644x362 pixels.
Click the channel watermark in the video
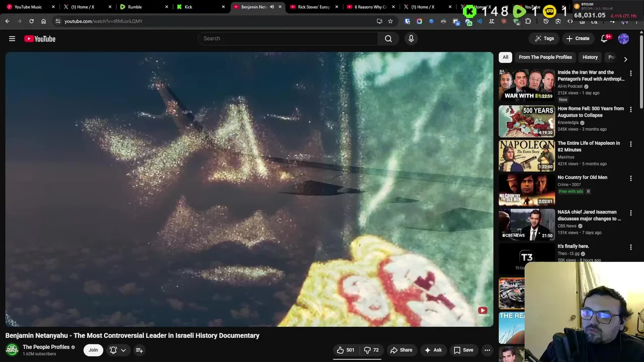coord(482,310)
